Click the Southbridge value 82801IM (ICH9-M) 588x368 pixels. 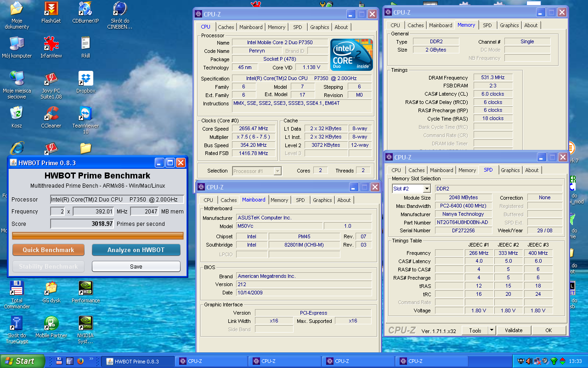tap(305, 245)
